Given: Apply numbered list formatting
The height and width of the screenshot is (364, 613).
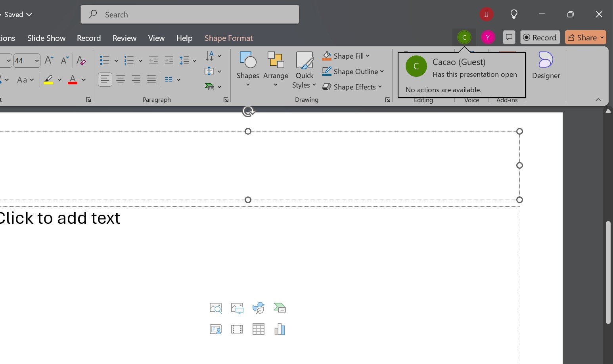Looking at the screenshot, I should point(129,60).
